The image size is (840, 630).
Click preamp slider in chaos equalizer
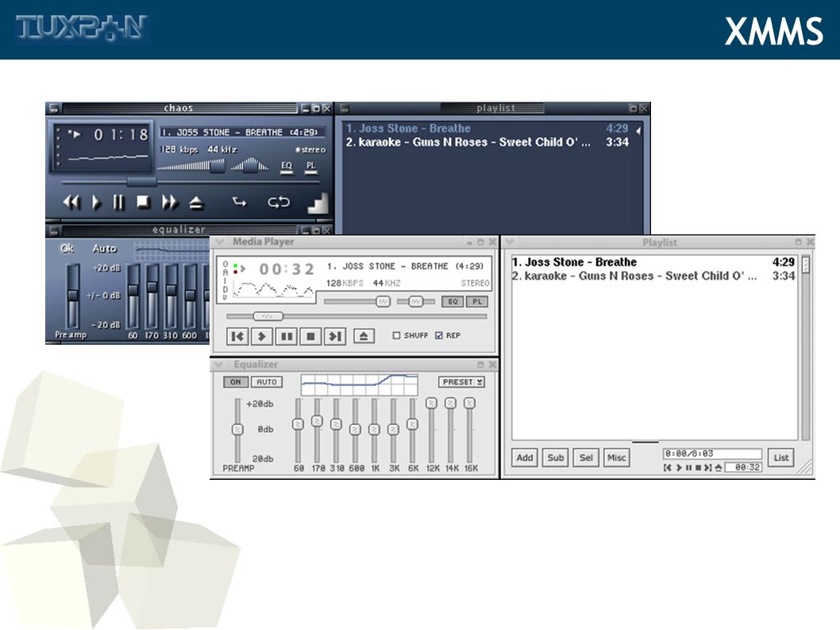[x=72, y=296]
